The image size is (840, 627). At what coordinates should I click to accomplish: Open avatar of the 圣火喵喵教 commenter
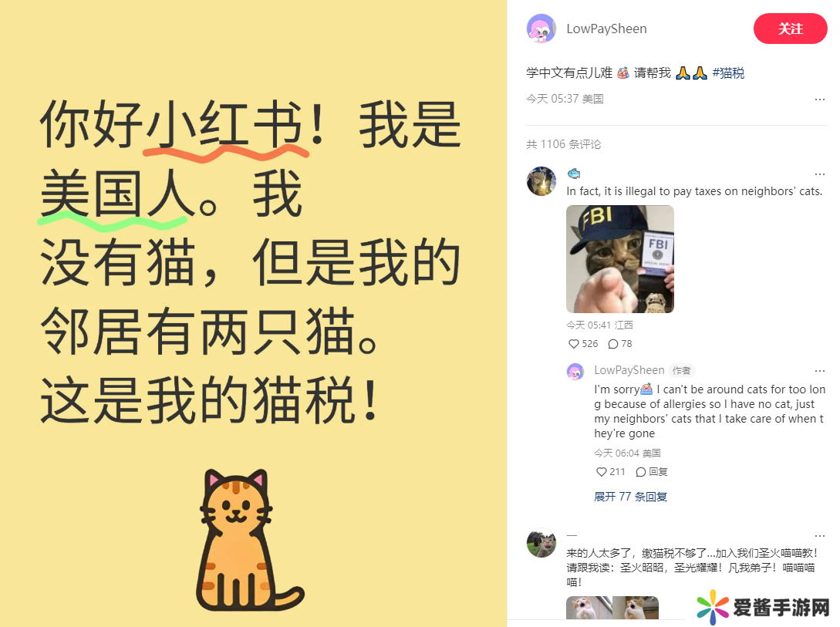541,543
